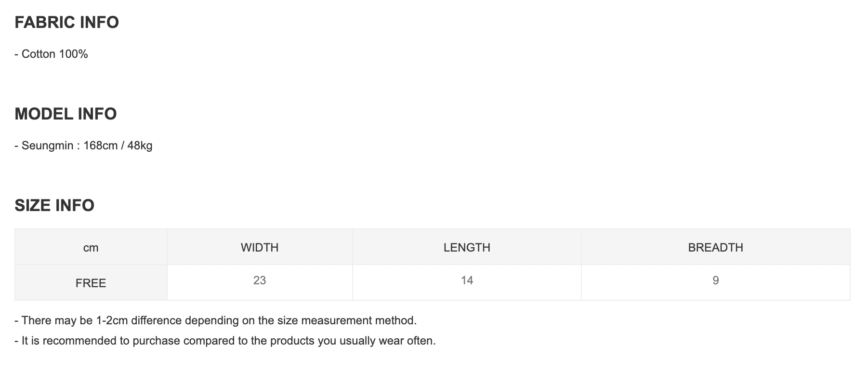Screen dimensions: 868x372
Task: Select the LENGTH column header
Action: click(467, 248)
